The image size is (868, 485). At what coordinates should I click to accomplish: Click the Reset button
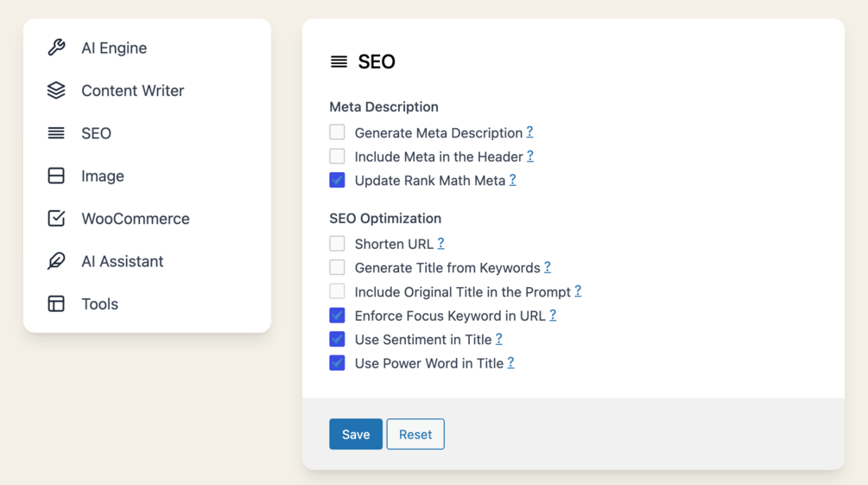point(415,434)
